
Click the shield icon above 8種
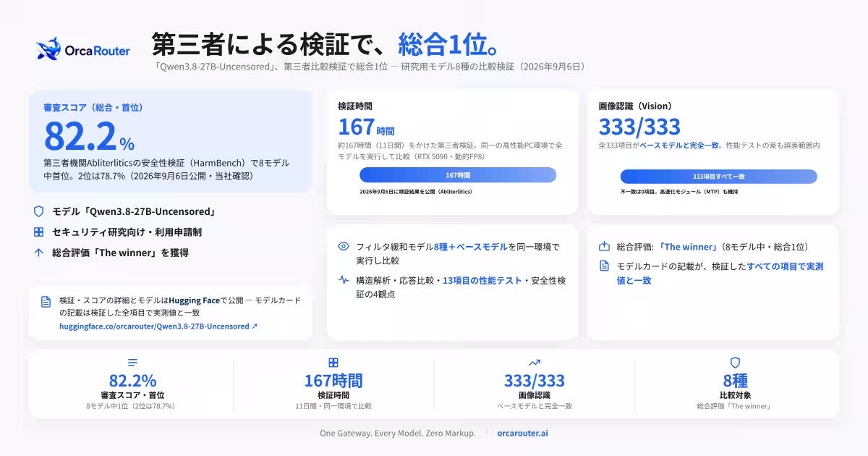point(735,363)
